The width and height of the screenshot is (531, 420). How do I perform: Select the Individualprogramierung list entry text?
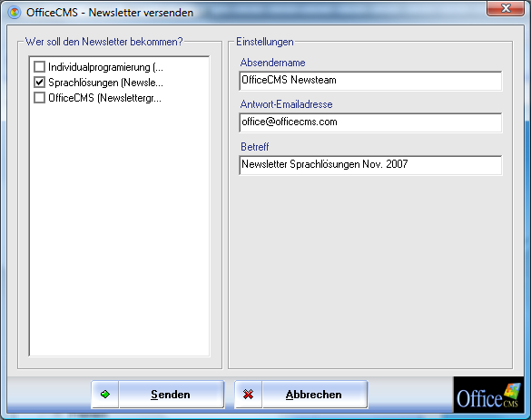105,67
